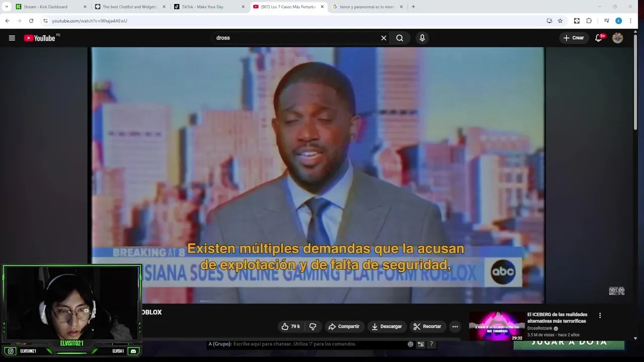The height and width of the screenshot is (362, 644).
Task: Click the Crear button
Action: click(574, 38)
